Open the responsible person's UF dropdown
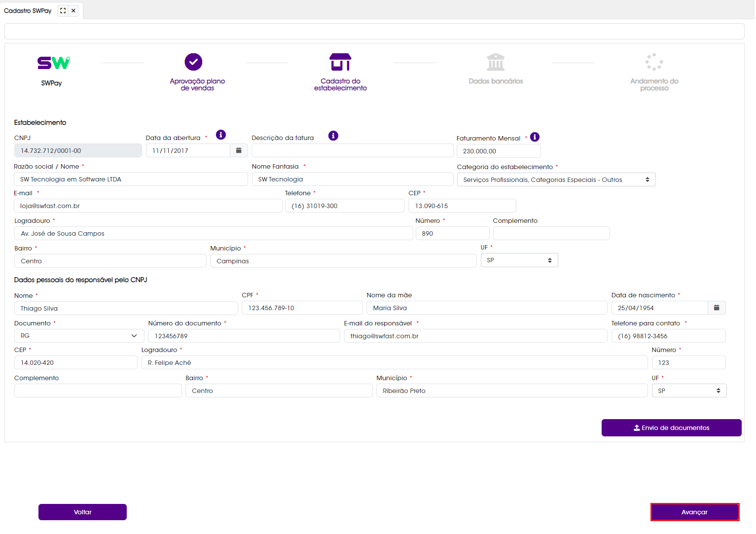This screenshot has width=756, height=534. [x=688, y=391]
